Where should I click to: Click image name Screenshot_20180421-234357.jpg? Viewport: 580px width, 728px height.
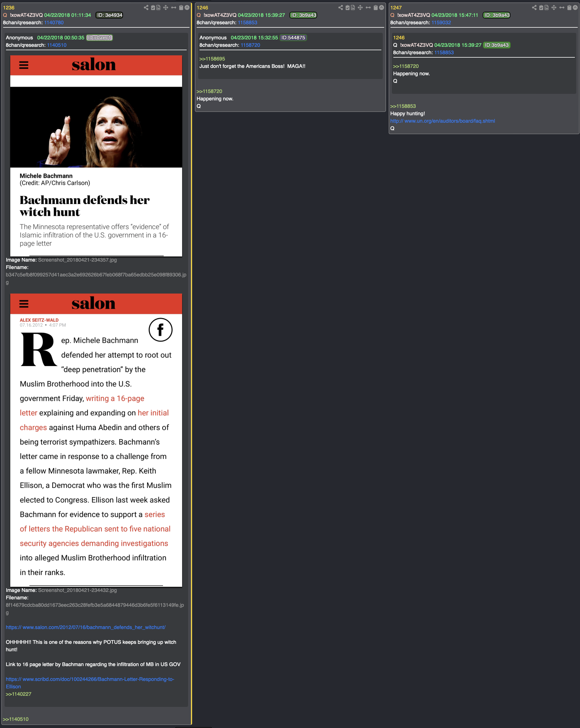77,260
